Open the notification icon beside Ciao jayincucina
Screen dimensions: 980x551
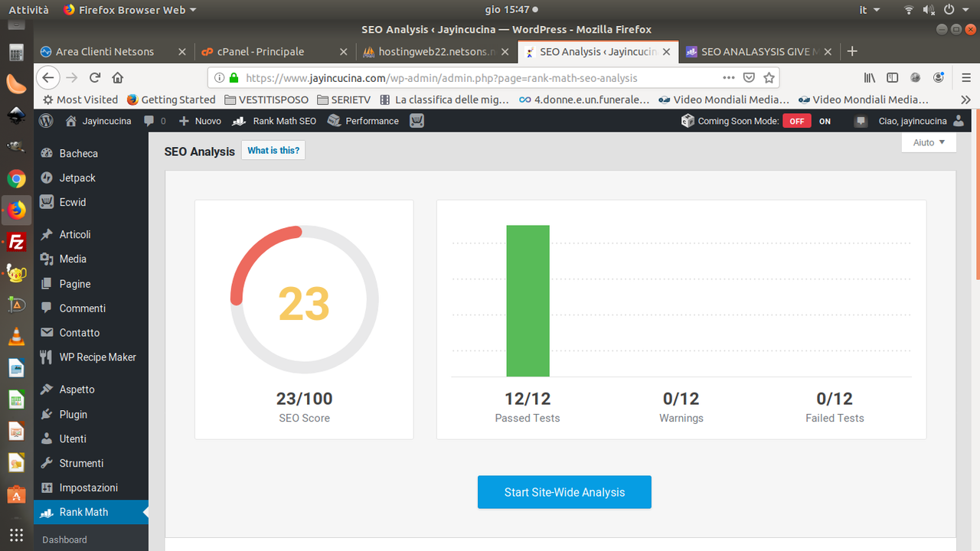[861, 121]
